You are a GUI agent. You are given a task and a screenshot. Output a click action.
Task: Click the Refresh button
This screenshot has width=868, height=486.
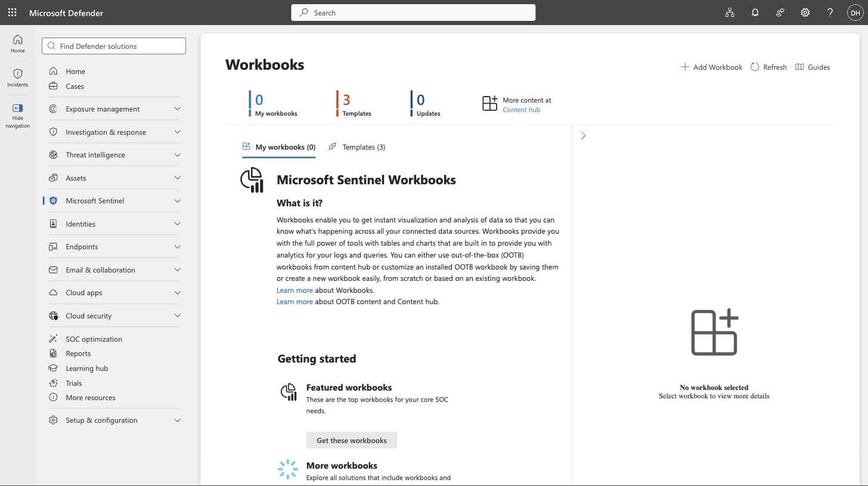(x=768, y=67)
